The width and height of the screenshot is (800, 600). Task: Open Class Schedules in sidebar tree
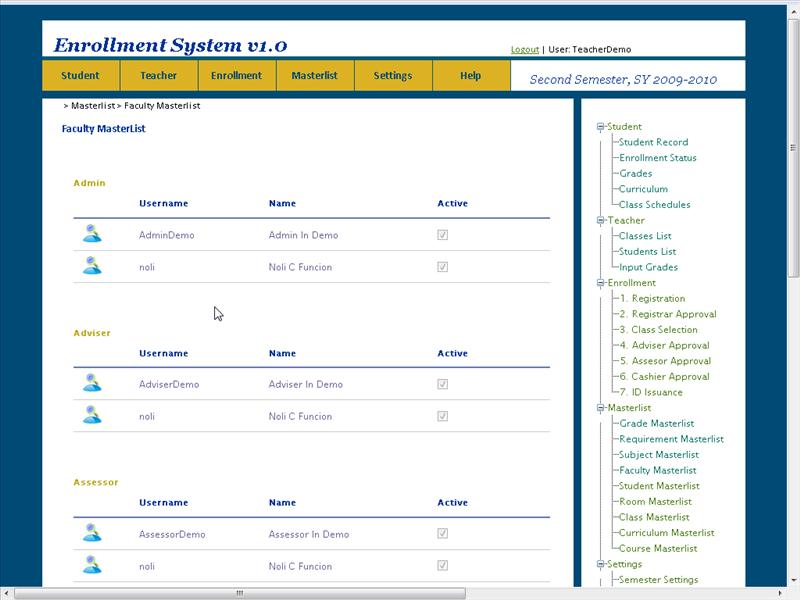click(x=655, y=205)
